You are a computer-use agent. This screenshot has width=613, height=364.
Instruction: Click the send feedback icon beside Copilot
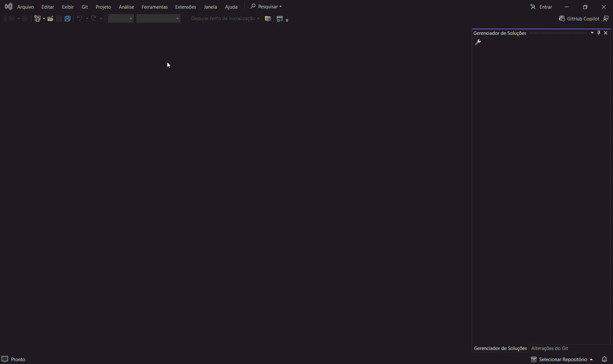(606, 19)
